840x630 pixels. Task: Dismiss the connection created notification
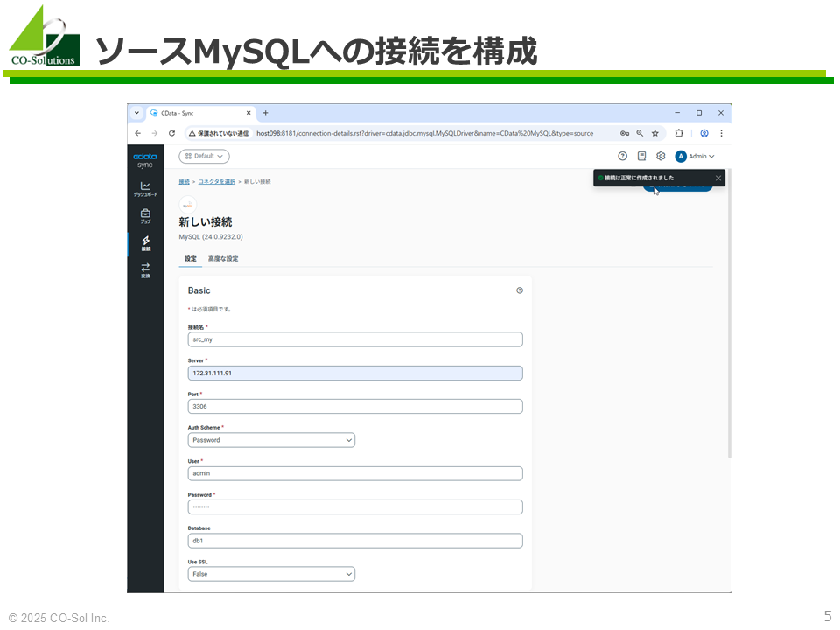[x=718, y=178]
